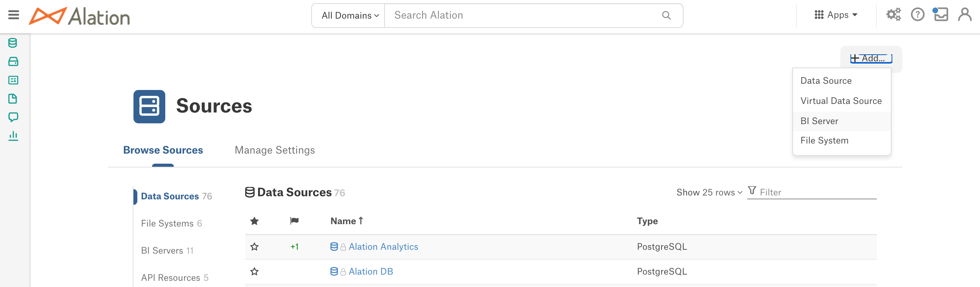Open the hamburger navigation menu
The width and height of the screenshot is (980, 287).
[14, 15]
